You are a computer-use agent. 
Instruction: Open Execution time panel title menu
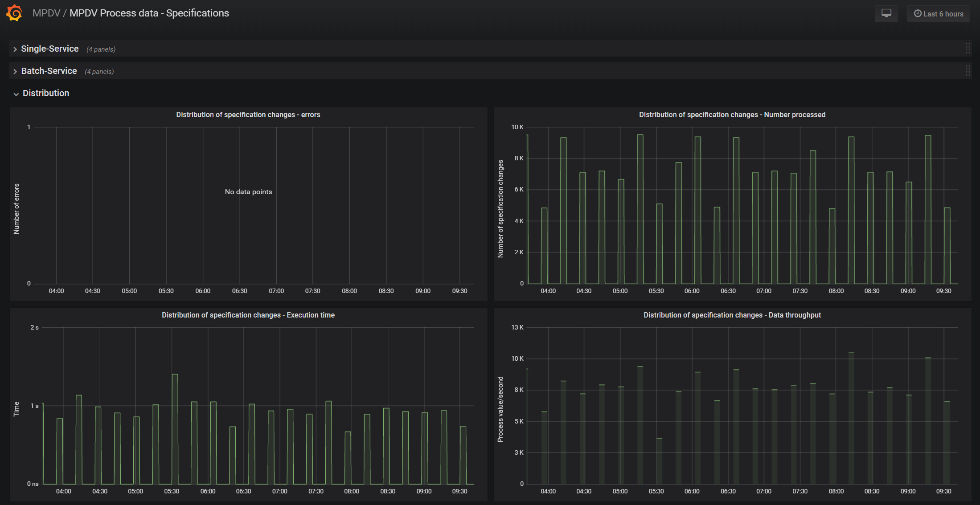tap(248, 315)
